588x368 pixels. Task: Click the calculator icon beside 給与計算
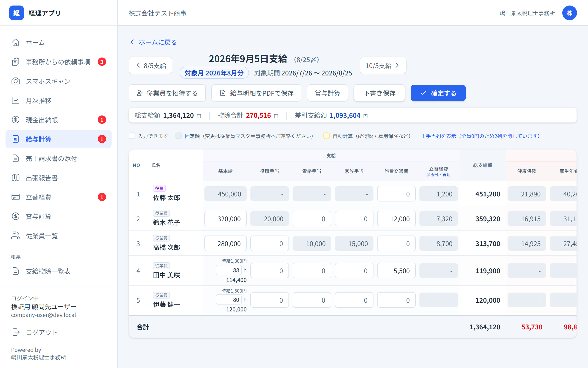coord(16,139)
